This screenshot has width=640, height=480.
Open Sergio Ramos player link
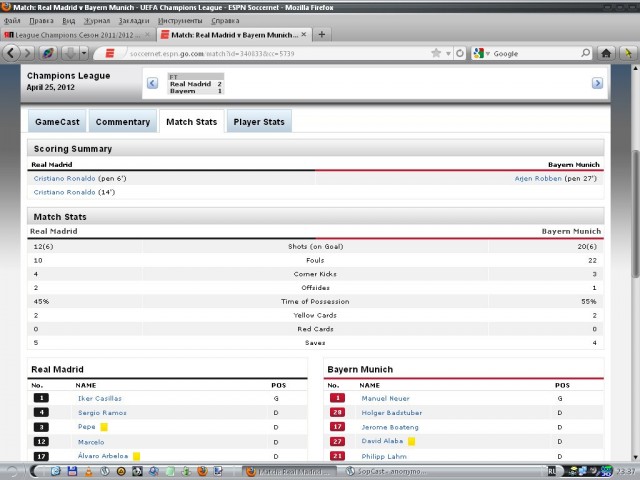tap(102, 413)
